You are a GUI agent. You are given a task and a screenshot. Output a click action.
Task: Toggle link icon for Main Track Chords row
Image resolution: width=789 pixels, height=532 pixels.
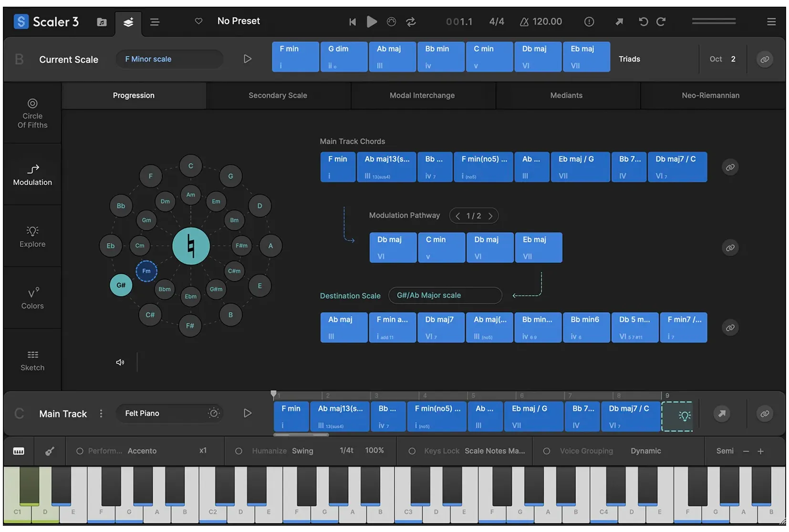point(730,167)
